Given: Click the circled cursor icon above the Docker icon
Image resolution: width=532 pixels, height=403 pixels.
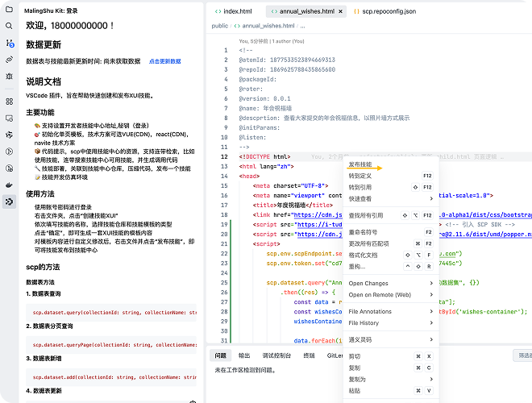Looking at the screenshot, I should coord(9,168).
